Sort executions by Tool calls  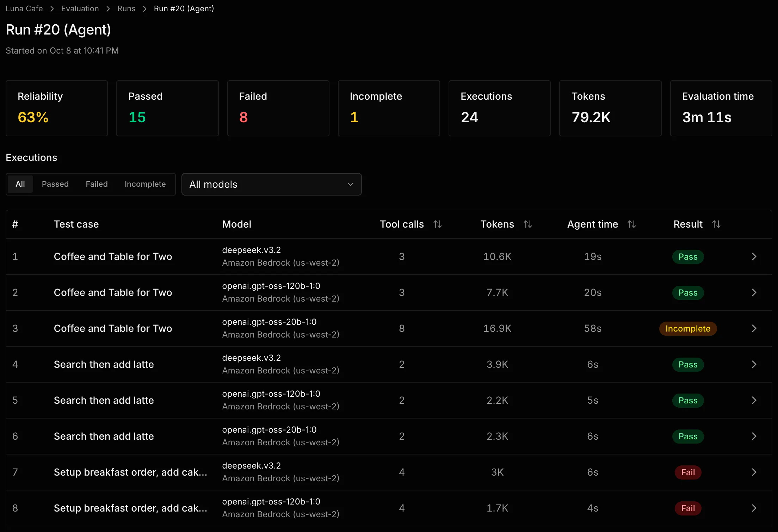coord(437,224)
